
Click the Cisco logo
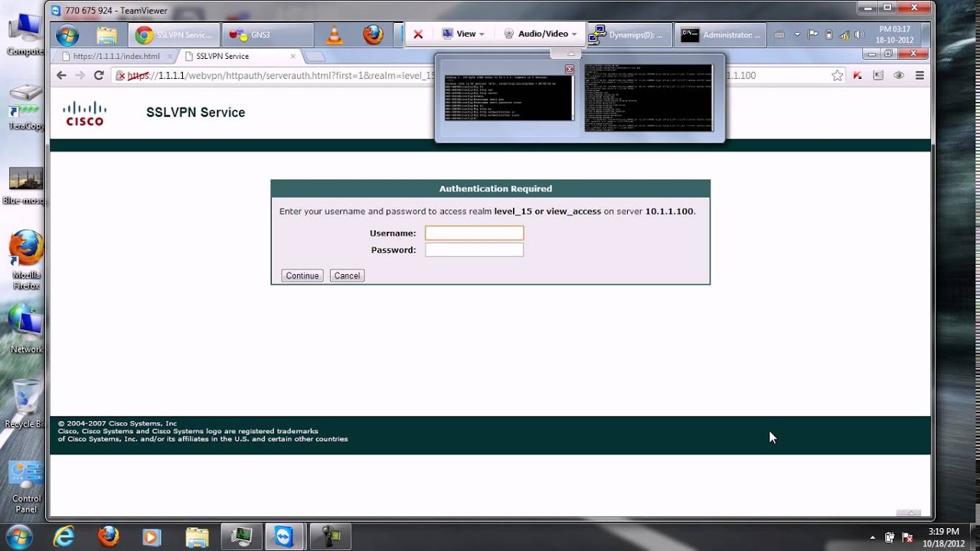[x=84, y=113]
